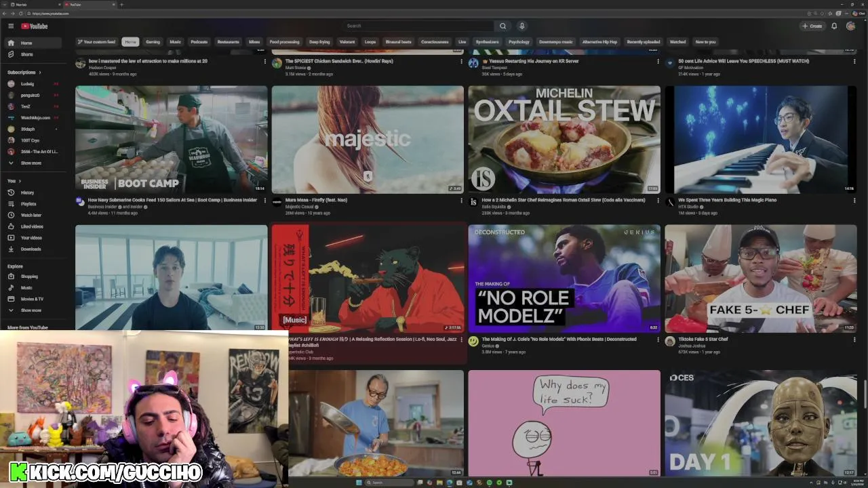Image resolution: width=868 pixels, height=488 pixels.
Task: Focus the YouTube search field
Action: (x=418, y=26)
